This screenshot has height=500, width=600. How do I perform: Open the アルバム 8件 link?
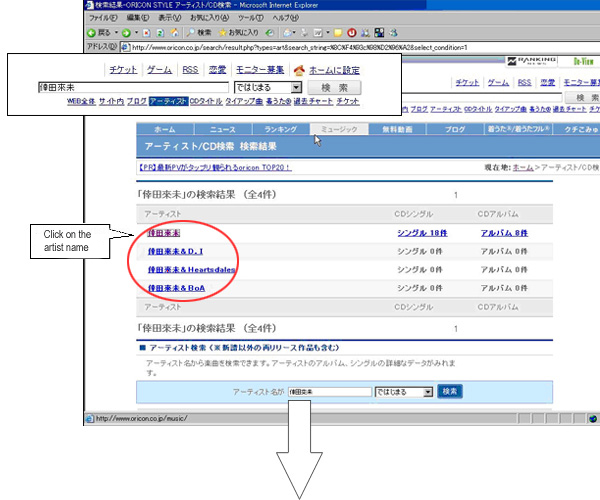click(504, 233)
